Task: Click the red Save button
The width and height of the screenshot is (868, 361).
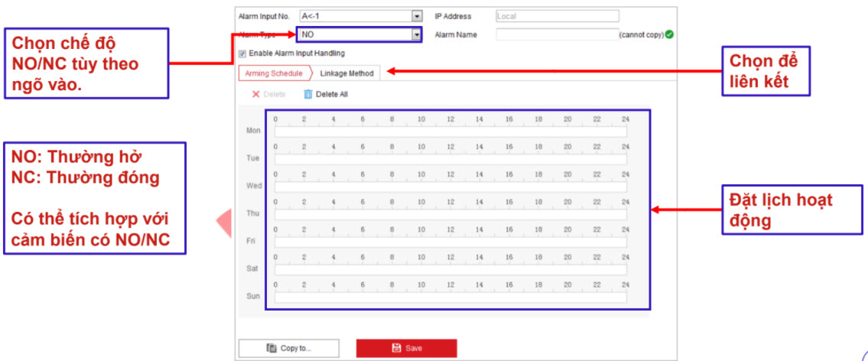Action: 406,348
